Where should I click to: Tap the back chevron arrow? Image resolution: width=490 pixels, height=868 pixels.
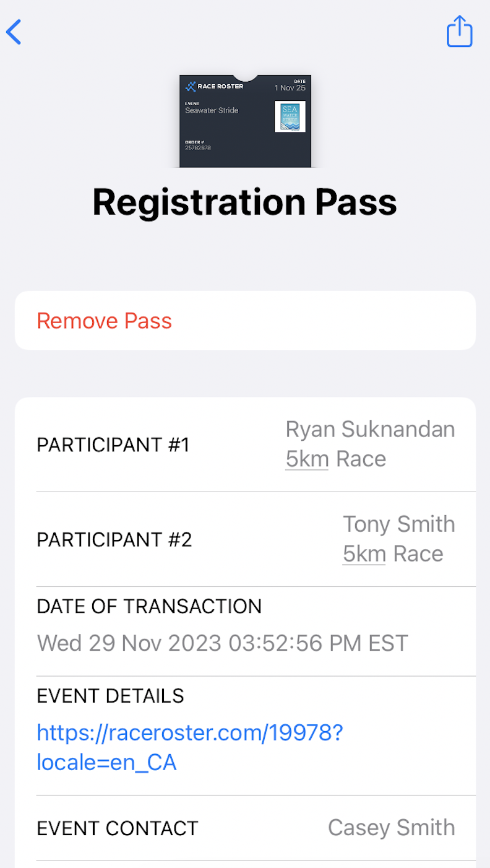pos(14,32)
